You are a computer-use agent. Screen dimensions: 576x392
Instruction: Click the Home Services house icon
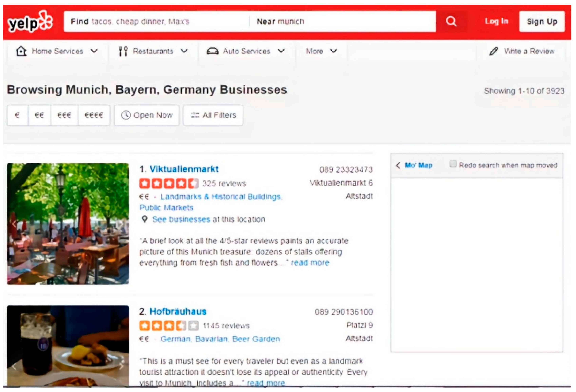click(21, 51)
